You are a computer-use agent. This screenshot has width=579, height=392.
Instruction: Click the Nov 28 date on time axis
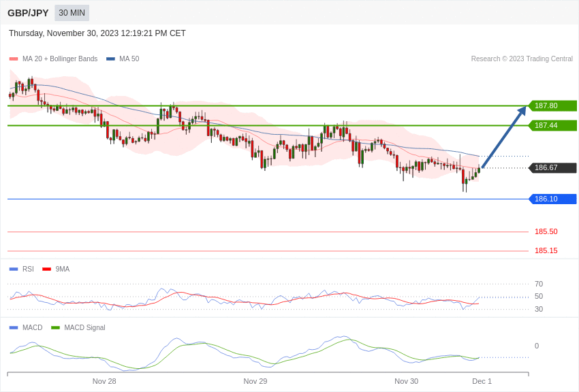coord(104,381)
